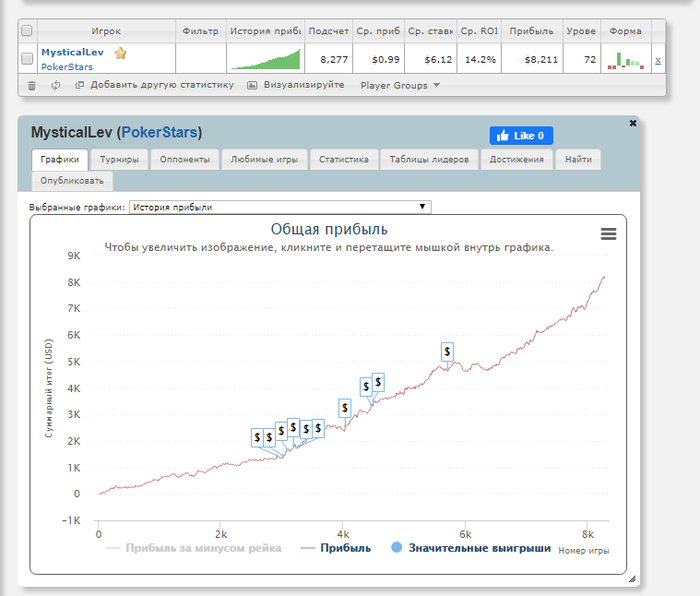Click the resize grip at panel corner

632,579
